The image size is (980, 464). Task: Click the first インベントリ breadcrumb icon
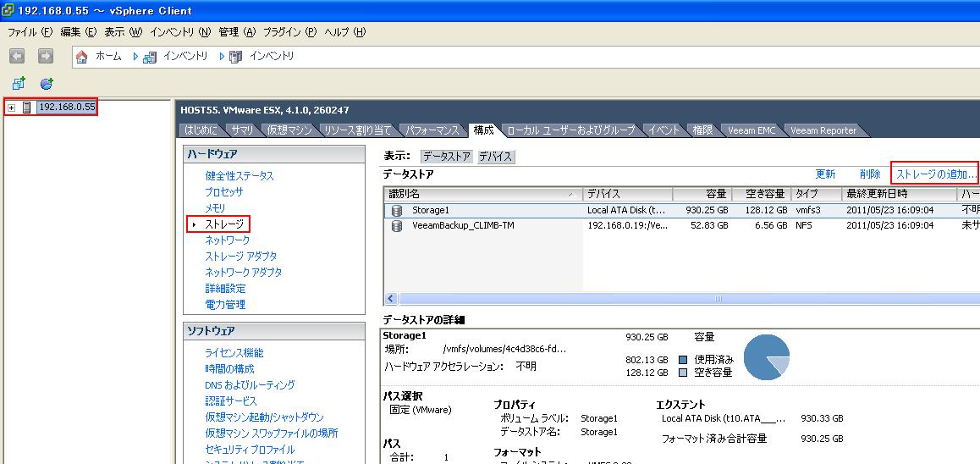150,56
